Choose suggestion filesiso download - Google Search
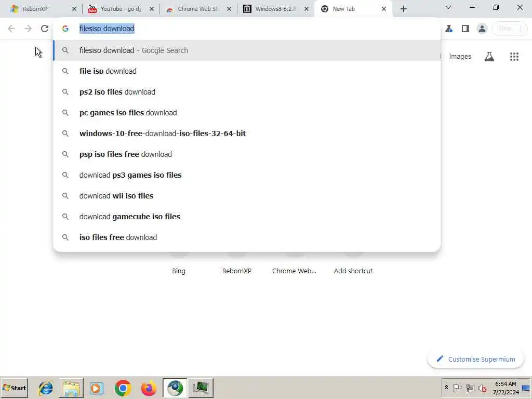532x399 pixels. [x=247, y=50]
